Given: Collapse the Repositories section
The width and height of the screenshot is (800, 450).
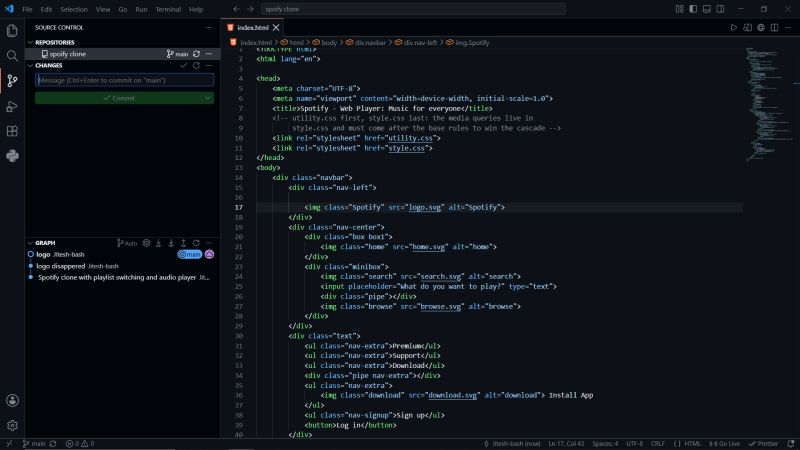Looking at the screenshot, I should (31, 42).
